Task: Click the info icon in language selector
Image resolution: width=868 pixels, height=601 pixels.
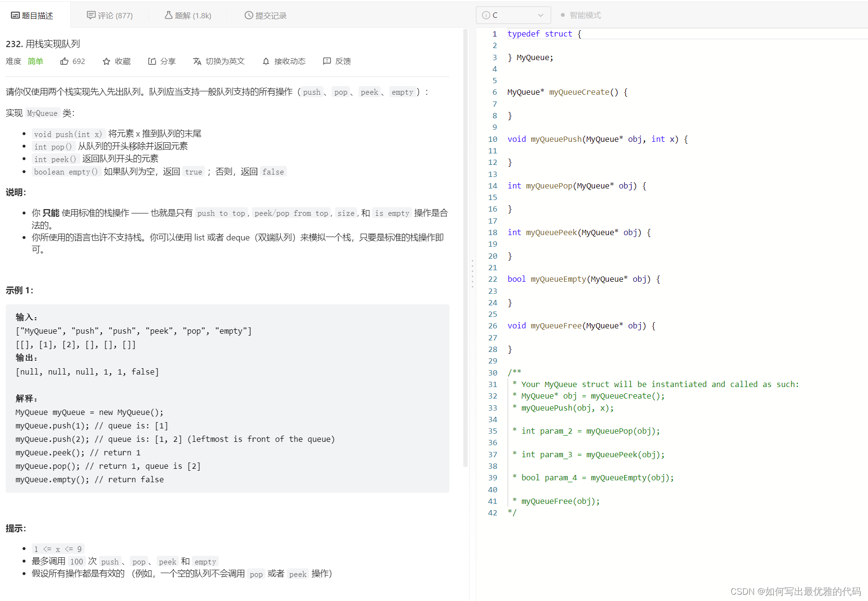Action: click(486, 15)
